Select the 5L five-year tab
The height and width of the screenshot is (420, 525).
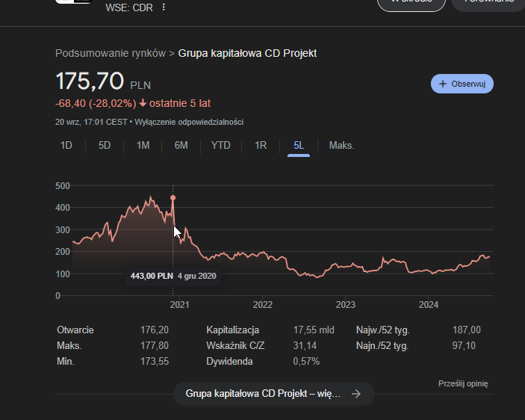pyautogui.click(x=299, y=145)
